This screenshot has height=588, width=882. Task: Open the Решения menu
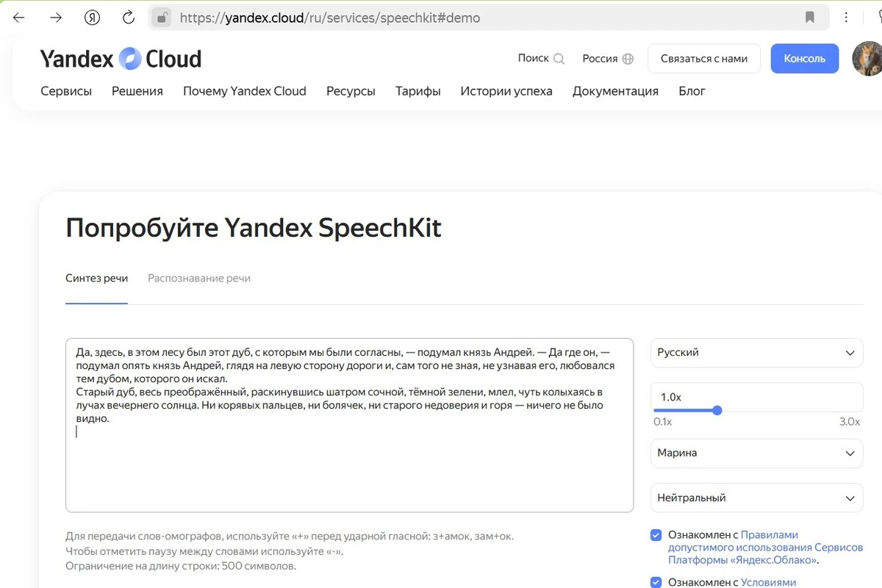[x=137, y=91]
